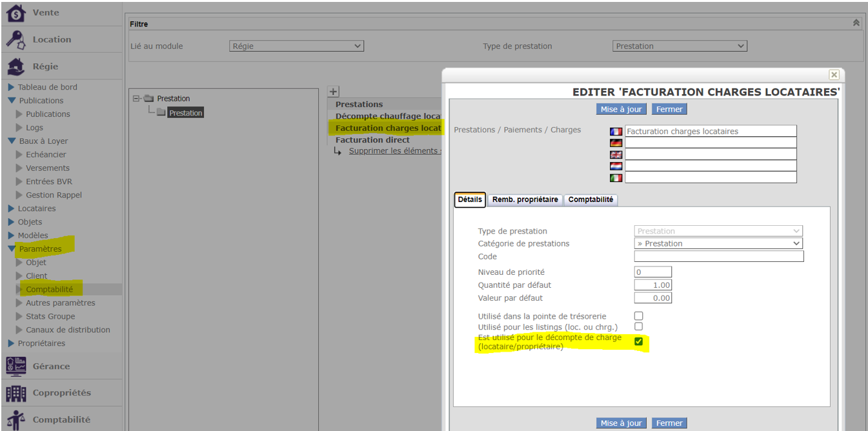
Task: Click the Vente module icon
Action: 16,13
